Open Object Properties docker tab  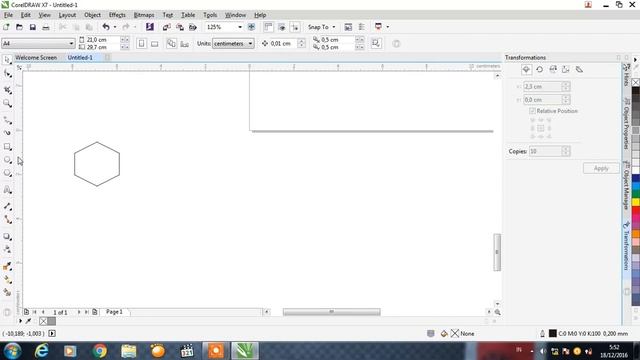coord(626,123)
